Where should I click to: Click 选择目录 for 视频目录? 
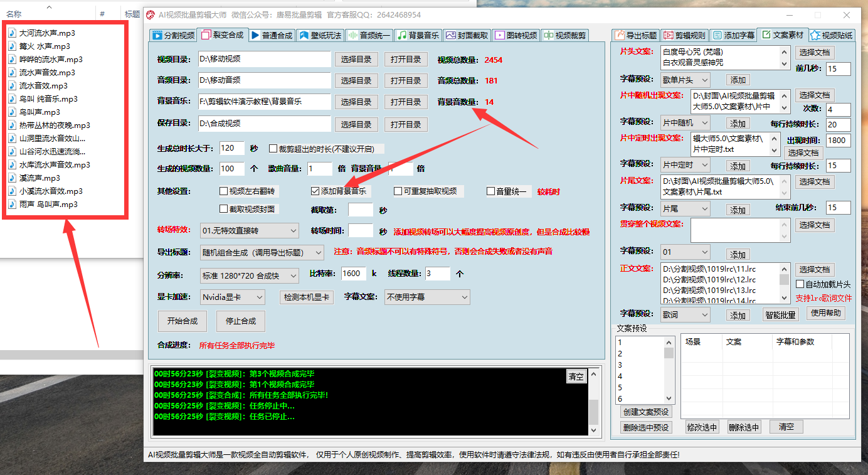pyautogui.click(x=356, y=60)
